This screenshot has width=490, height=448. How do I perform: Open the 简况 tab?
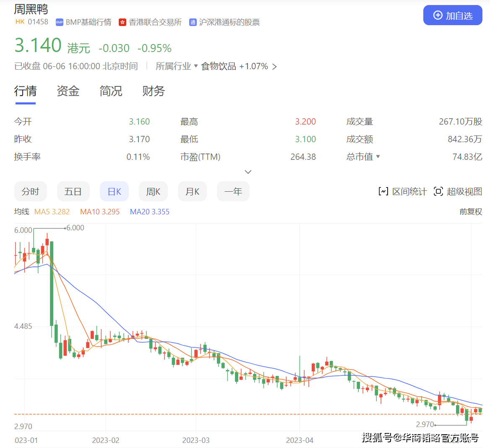click(x=111, y=91)
